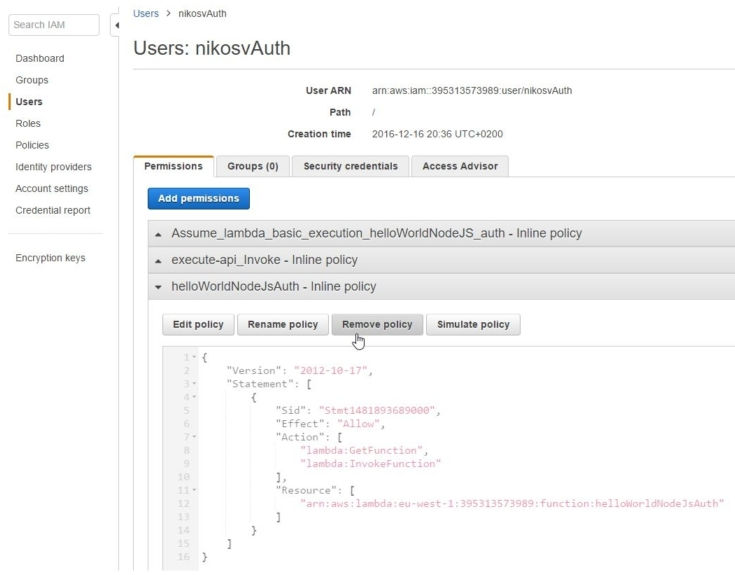This screenshot has width=735, height=575.
Task: Click the "lambda:GetFunction" action line
Action: pyautogui.click(x=361, y=450)
